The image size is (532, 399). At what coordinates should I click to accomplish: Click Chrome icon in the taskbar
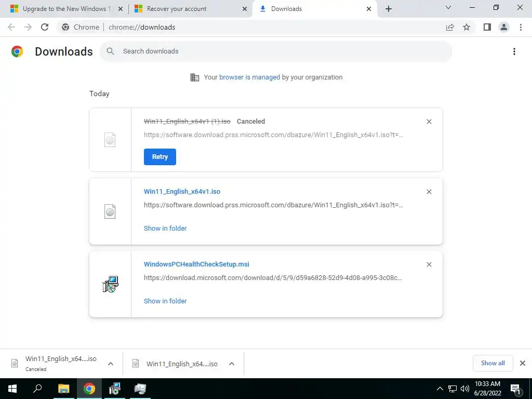tap(89, 389)
